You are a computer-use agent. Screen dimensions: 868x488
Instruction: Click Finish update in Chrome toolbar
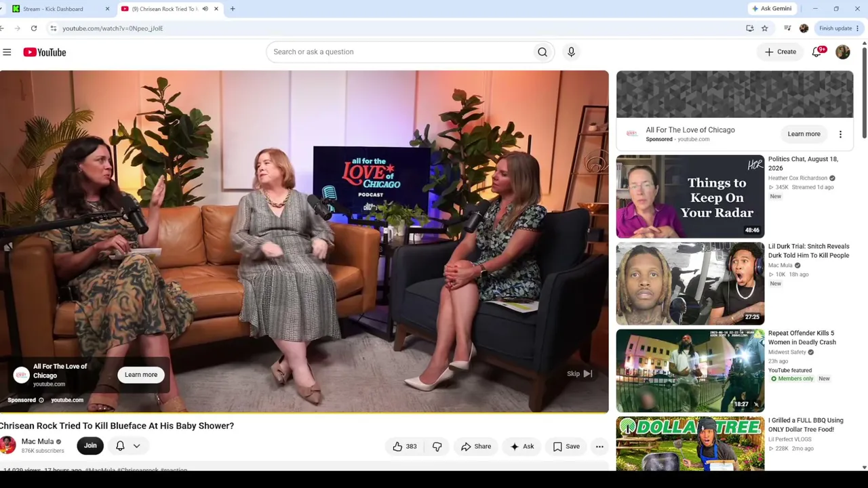click(835, 28)
